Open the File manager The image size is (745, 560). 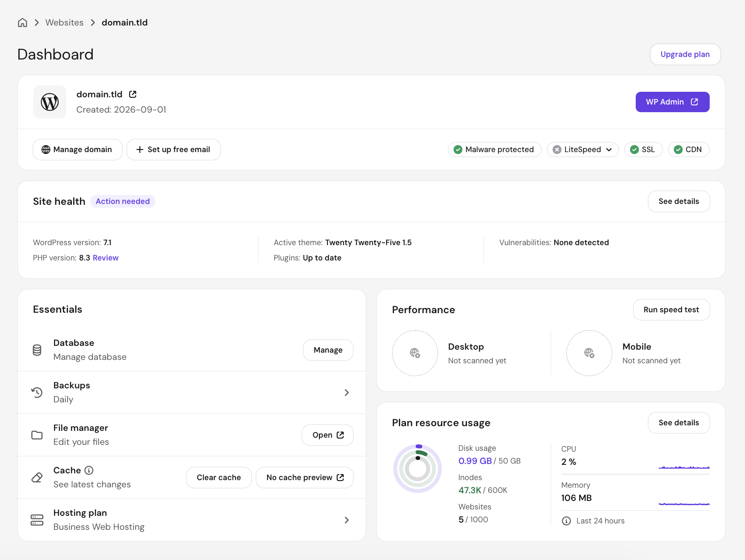[327, 435]
